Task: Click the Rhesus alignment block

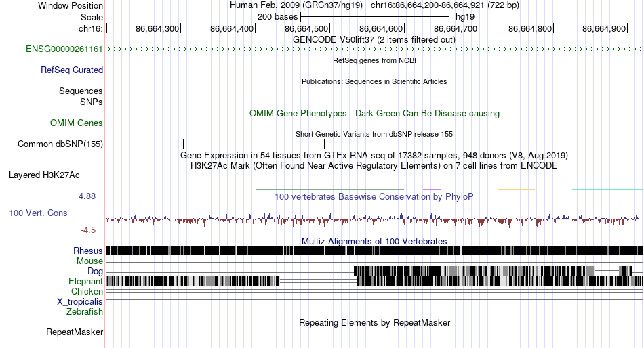Action: 374,251
